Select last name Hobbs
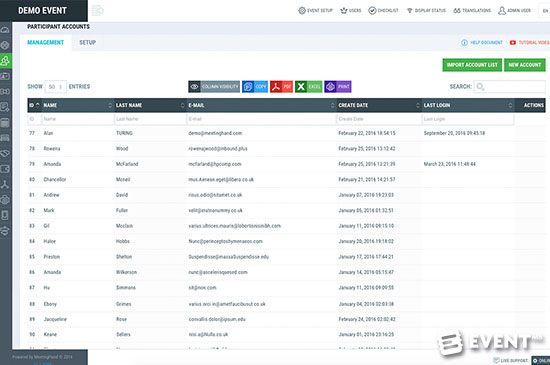Image resolution: width=550 pixels, height=365 pixels. pos(123,241)
